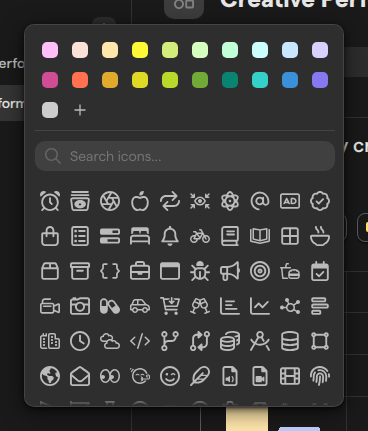The image size is (368, 431).
Task: Select the briefcase icon
Action: [x=140, y=271]
